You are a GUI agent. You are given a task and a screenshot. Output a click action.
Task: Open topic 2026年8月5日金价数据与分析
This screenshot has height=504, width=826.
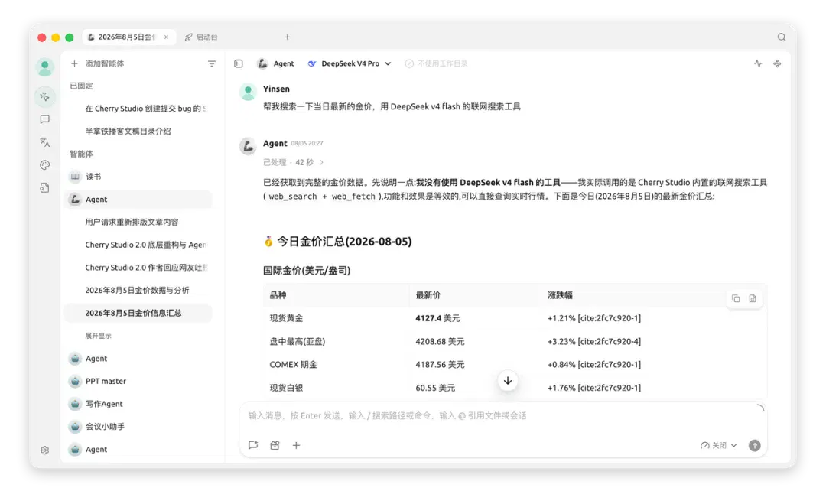pyautogui.click(x=138, y=290)
